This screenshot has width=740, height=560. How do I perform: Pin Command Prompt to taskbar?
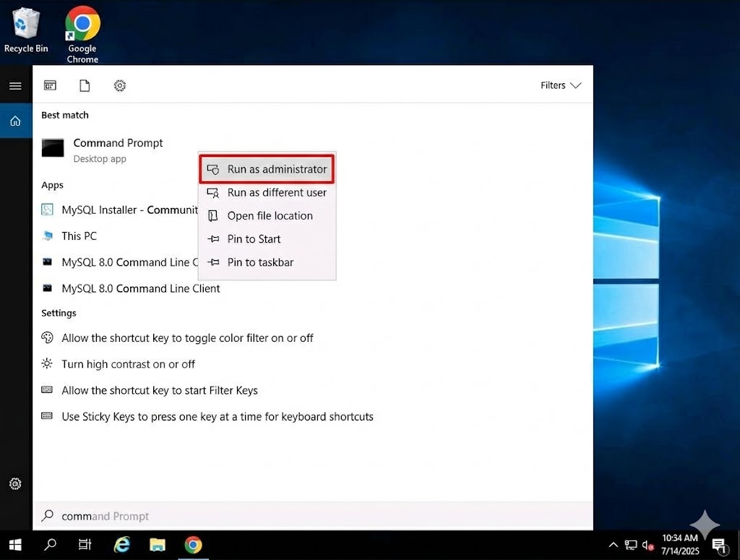point(267,262)
